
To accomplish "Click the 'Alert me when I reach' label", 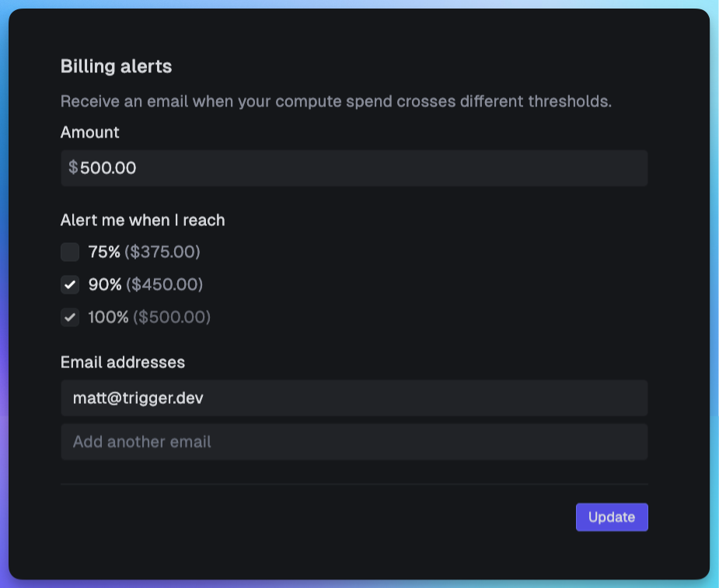I will 142,220.
